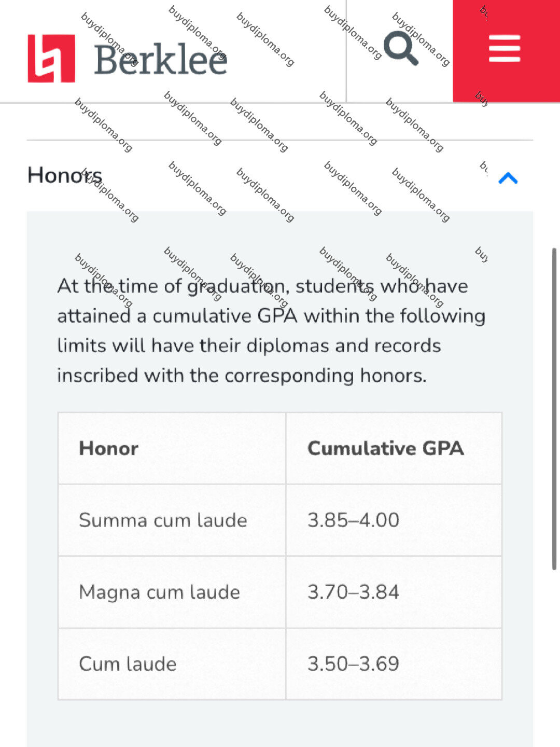The width and height of the screenshot is (560, 747).
Task: Click the Magna cum laude cell
Action: coord(172,592)
